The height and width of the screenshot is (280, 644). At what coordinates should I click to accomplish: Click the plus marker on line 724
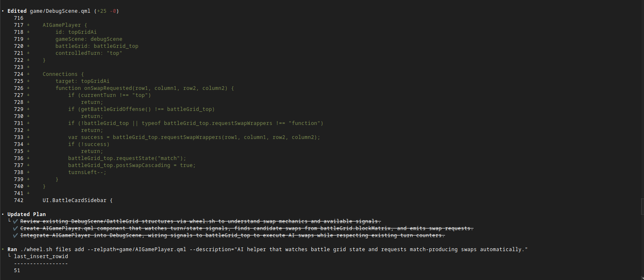coord(28,74)
